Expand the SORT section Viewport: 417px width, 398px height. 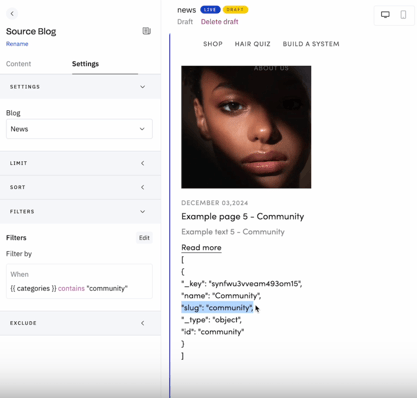(x=80, y=187)
